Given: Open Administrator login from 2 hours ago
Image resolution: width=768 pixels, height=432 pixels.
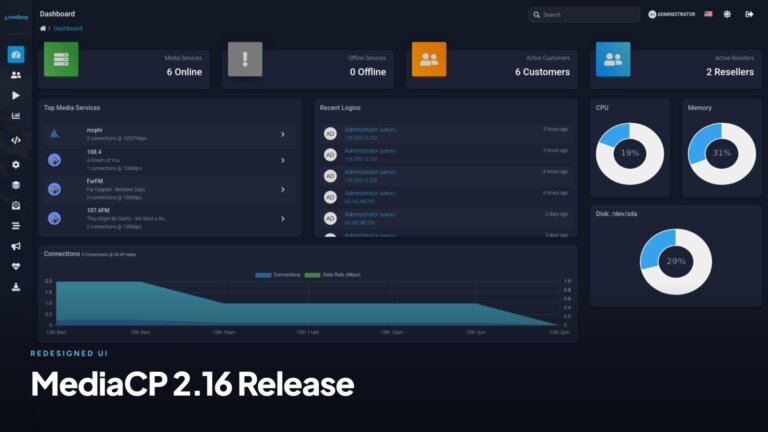Looking at the screenshot, I should point(370,130).
